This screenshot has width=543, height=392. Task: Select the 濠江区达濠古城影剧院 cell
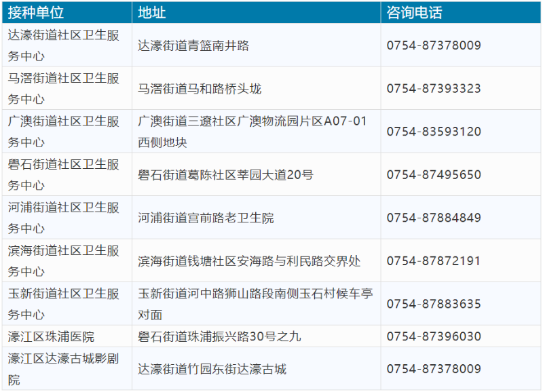(64, 369)
